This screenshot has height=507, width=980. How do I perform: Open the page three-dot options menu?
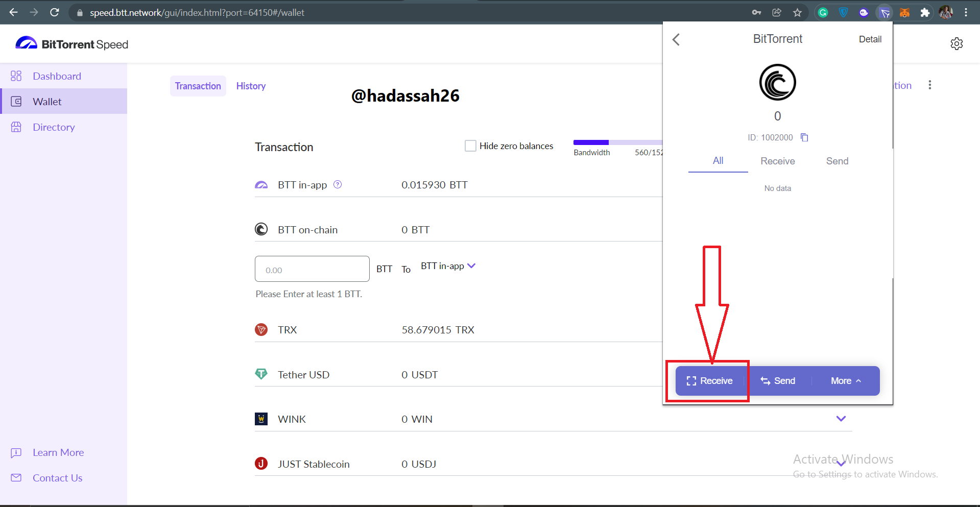(x=930, y=85)
